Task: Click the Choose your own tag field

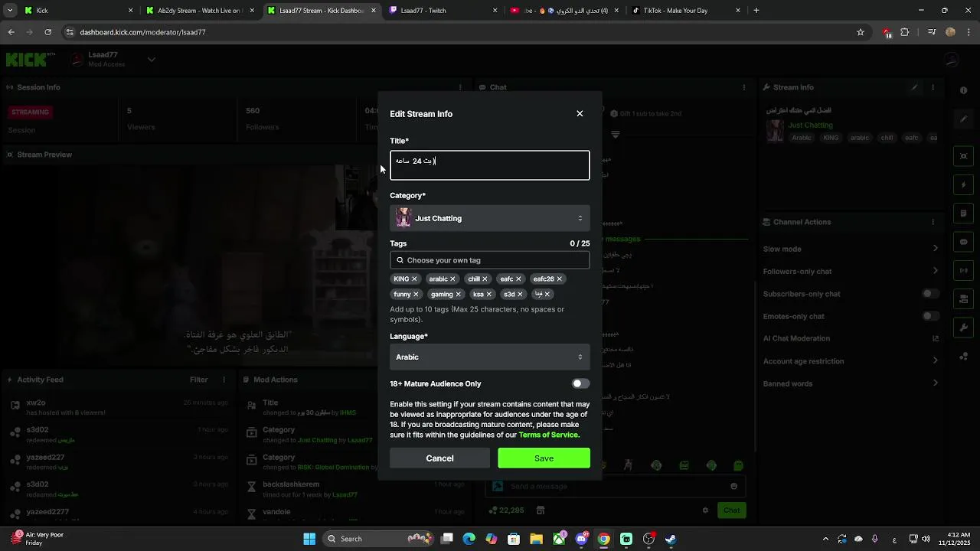Action: (490, 260)
